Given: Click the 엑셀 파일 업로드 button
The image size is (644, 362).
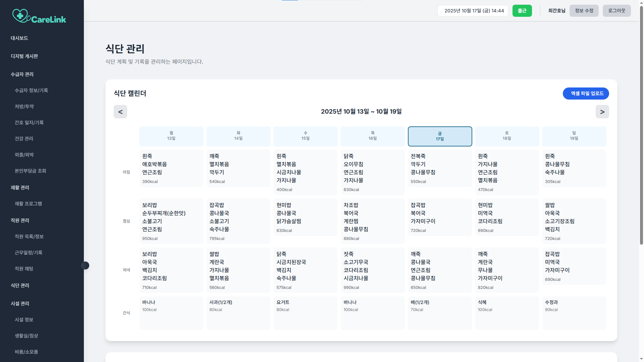Looking at the screenshot, I should pyautogui.click(x=586, y=94).
